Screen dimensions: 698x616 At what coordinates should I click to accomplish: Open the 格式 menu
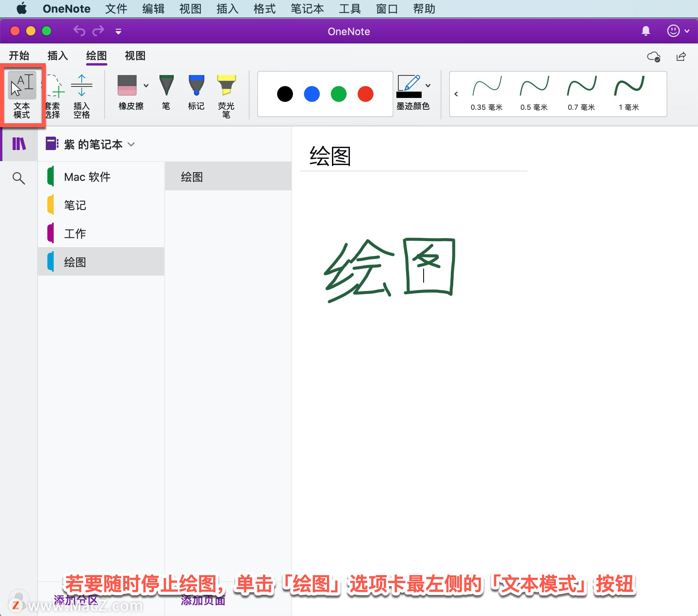pos(265,9)
